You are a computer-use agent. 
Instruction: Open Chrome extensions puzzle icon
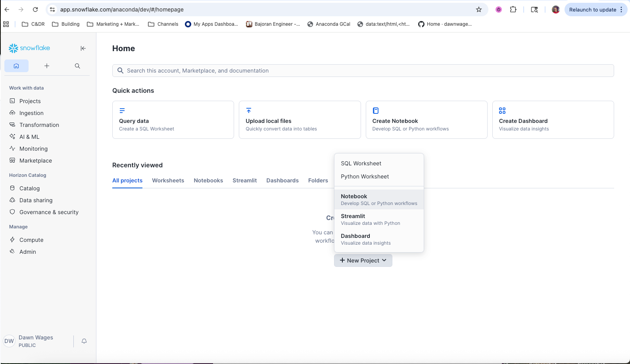pos(513,10)
